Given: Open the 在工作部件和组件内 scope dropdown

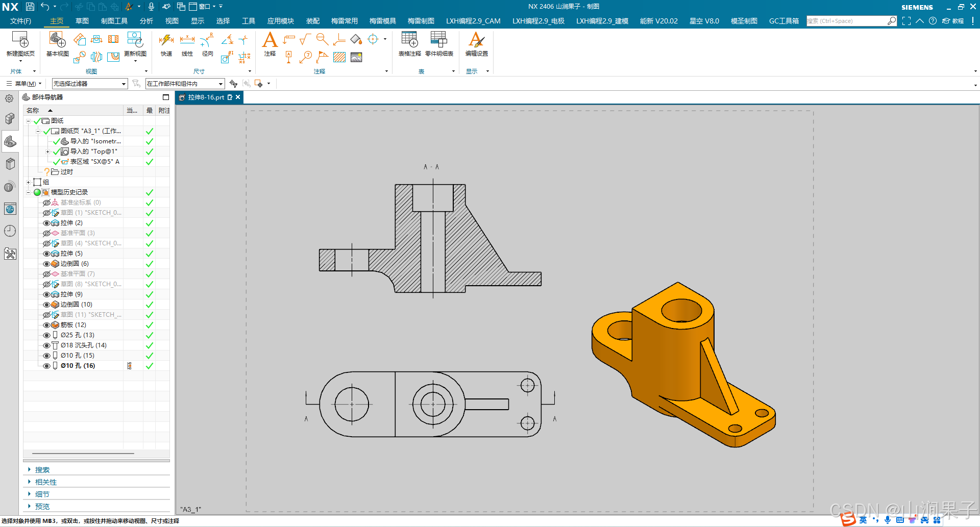Looking at the screenshot, I should click(185, 84).
